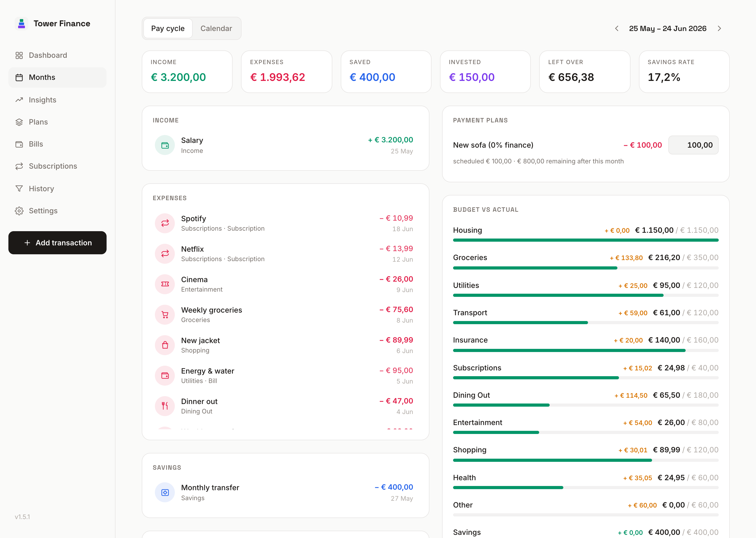Image resolution: width=756 pixels, height=538 pixels.
Task: Click the Expenses summary card
Action: (x=286, y=71)
